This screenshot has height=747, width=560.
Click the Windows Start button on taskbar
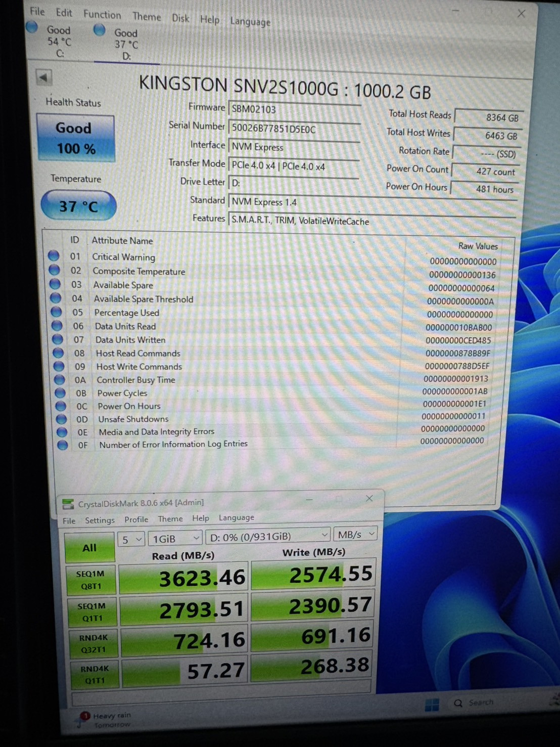pyautogui.click(x=432, y=705)
